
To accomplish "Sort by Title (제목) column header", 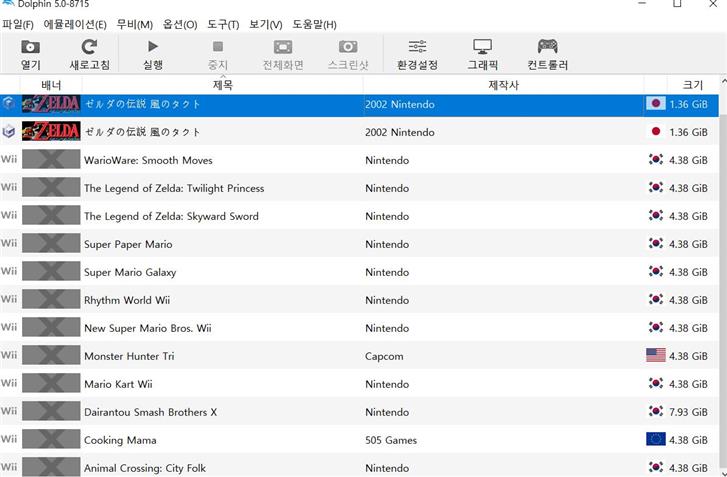I will point(223,85).
